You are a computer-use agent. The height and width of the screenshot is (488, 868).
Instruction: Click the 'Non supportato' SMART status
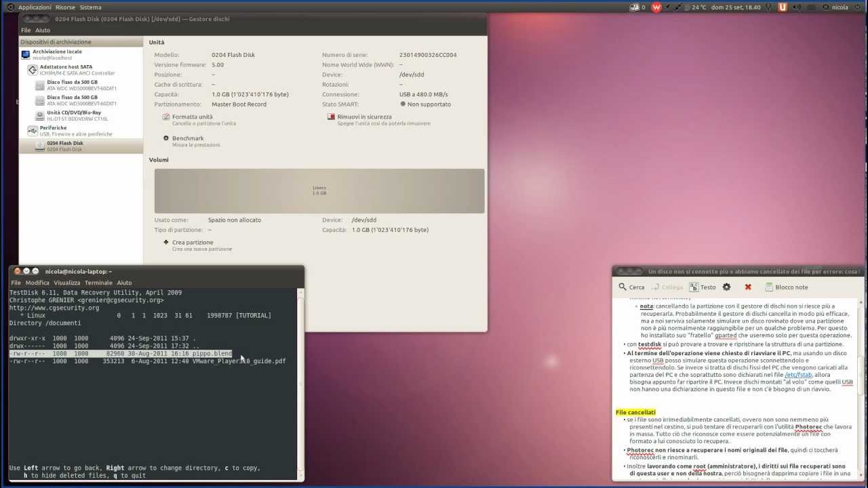429,104
